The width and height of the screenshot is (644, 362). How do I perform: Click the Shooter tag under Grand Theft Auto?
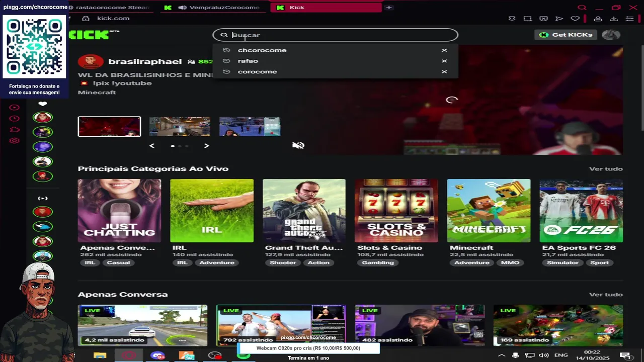point(283,262)
